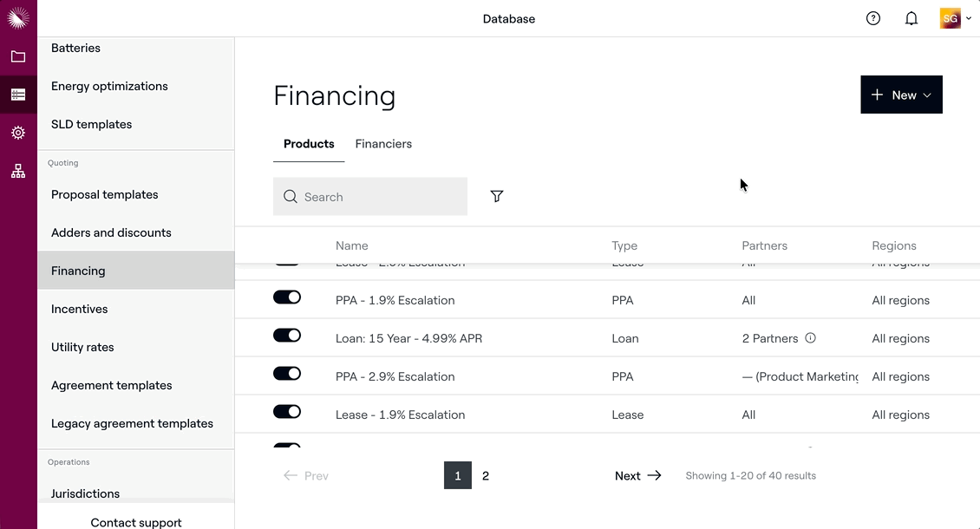Click 'Lease' type in Lease - 1.9% row

628,415
